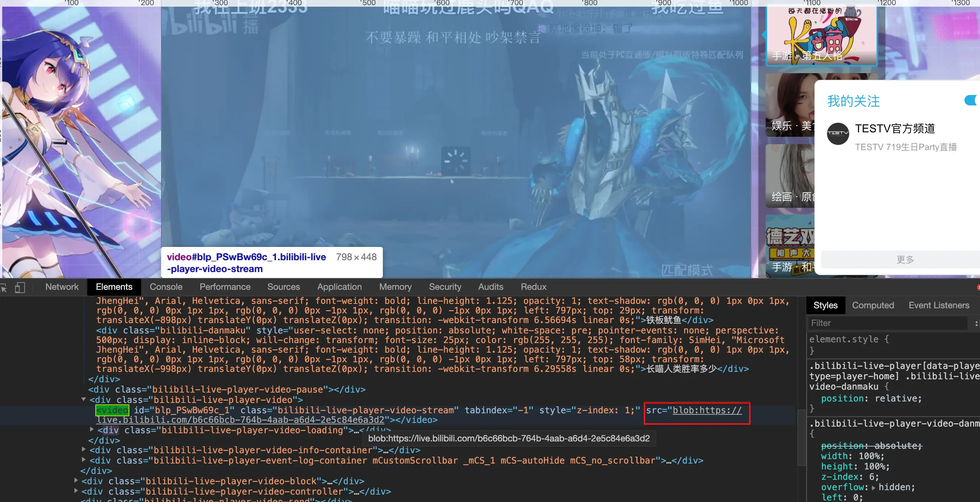This screenshot has width=980, height=502.
Task: Toggle the device toolbar icon
Action: [x=20, y=288]
